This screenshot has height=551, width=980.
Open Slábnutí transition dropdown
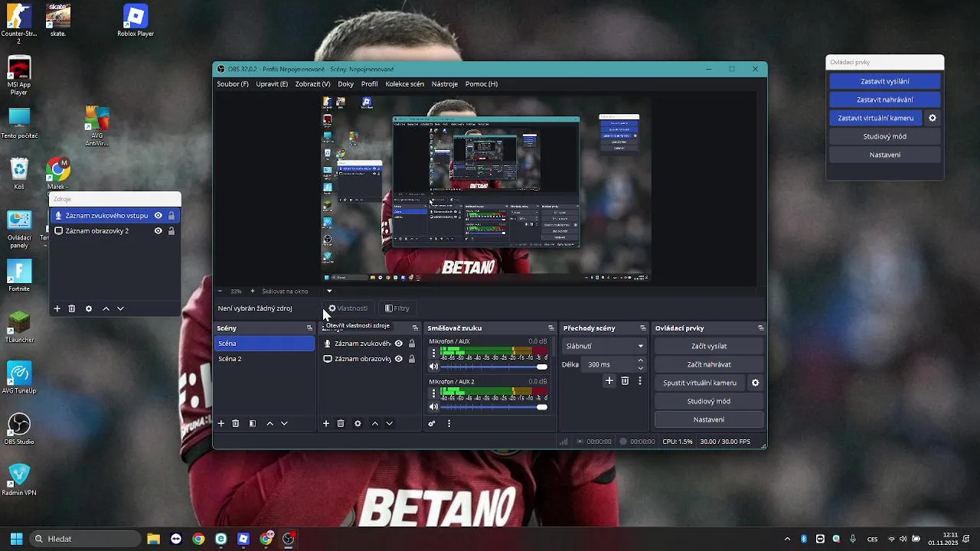[604, 346]
